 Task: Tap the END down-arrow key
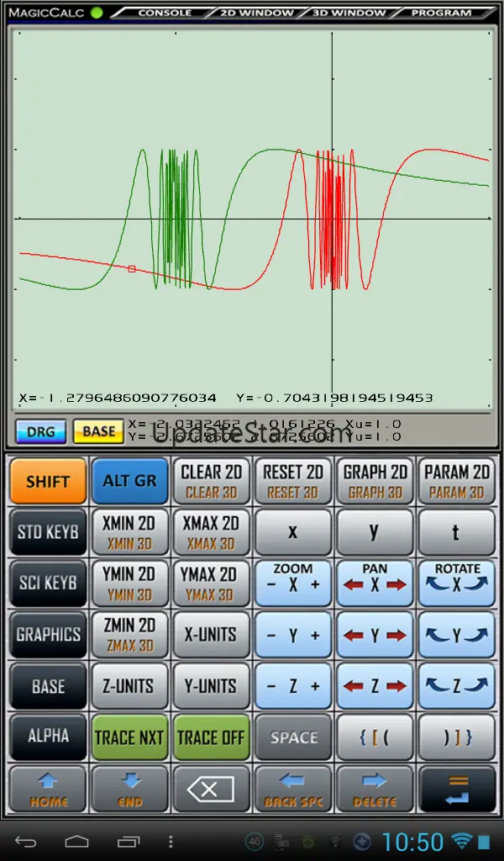coord(130,790)
